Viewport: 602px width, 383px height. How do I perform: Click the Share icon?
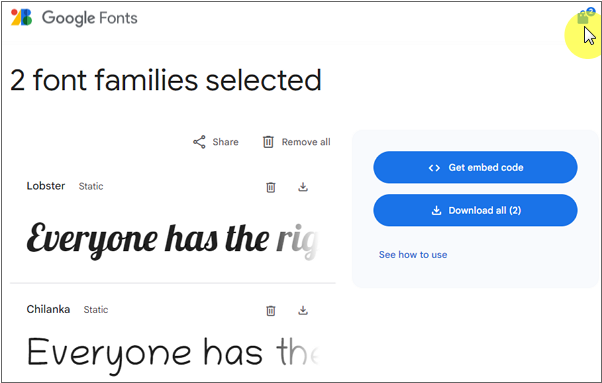tap(199, 142)
